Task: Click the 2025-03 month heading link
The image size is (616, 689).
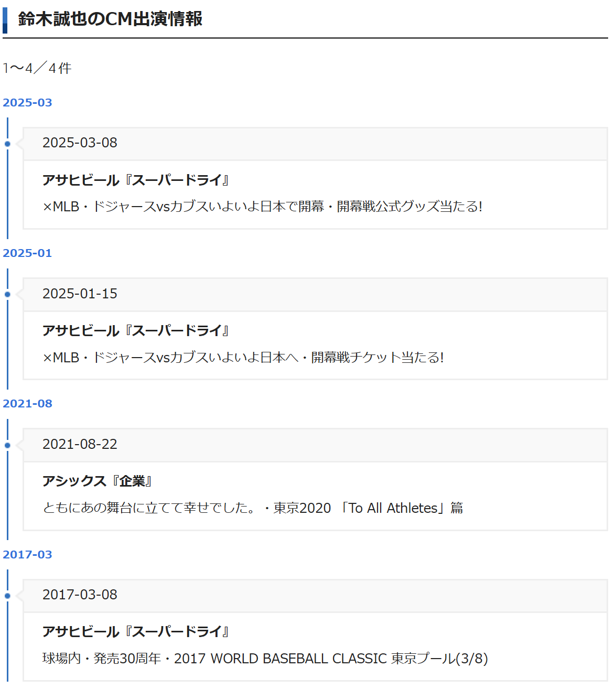Action: (27, 102)
